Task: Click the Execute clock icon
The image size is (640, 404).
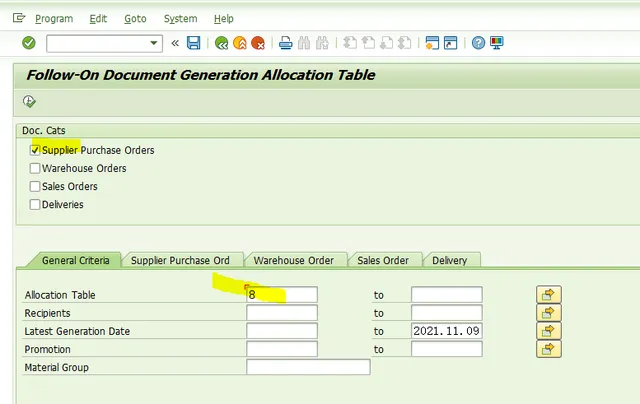Action: (x=29, y=101)
